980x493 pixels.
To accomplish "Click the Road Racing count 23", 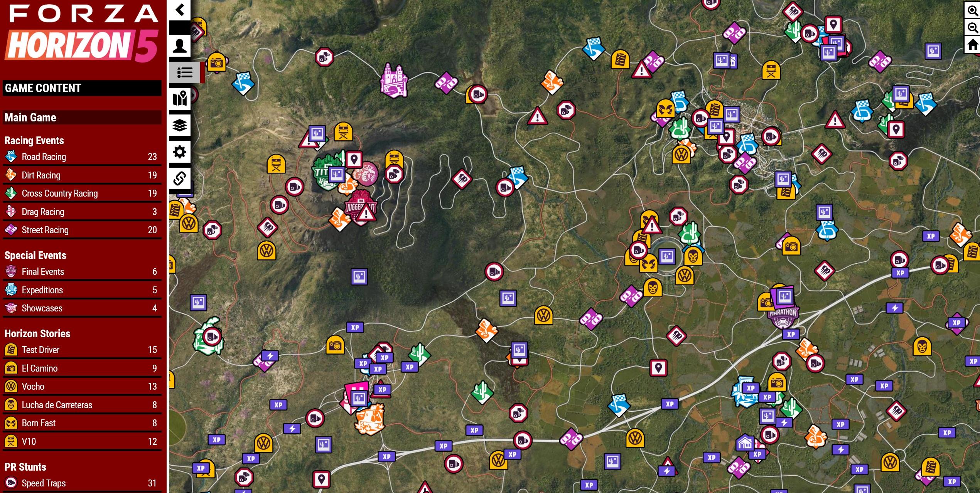I will click(152, 157).
